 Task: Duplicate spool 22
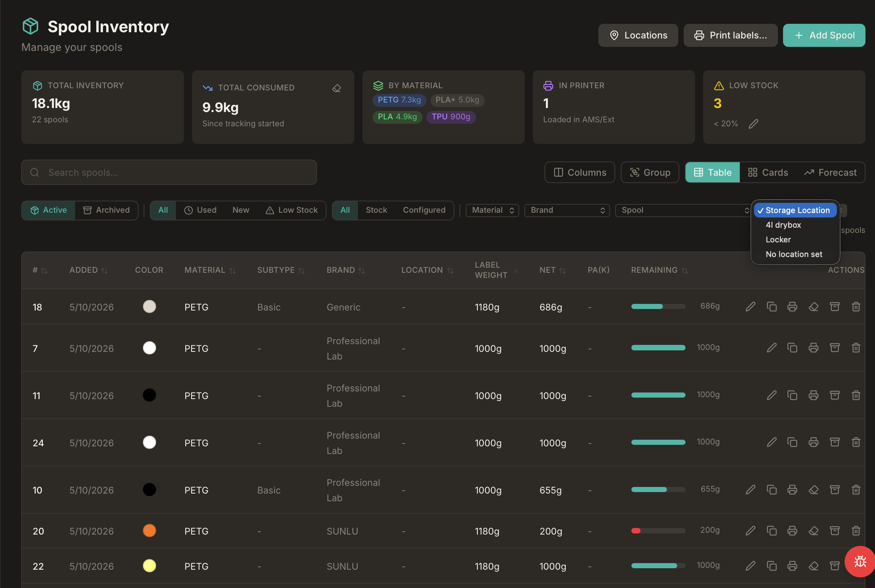(771, 566)
